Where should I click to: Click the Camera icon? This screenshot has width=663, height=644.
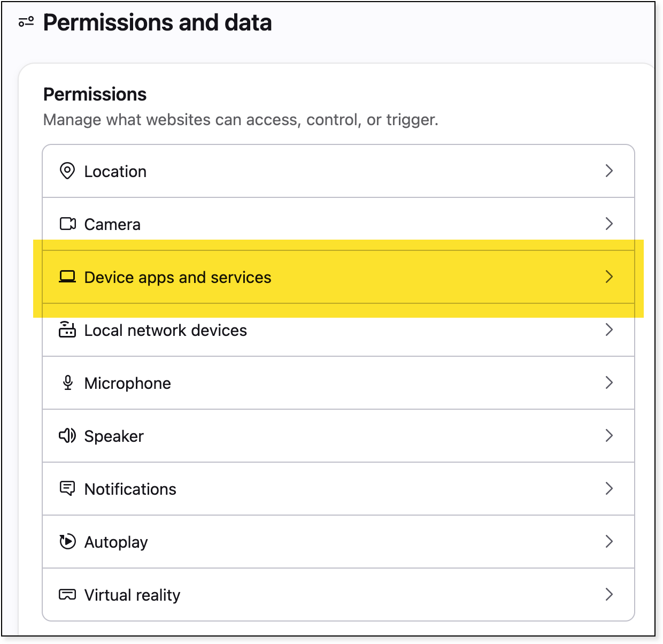(x=67, y=224)
